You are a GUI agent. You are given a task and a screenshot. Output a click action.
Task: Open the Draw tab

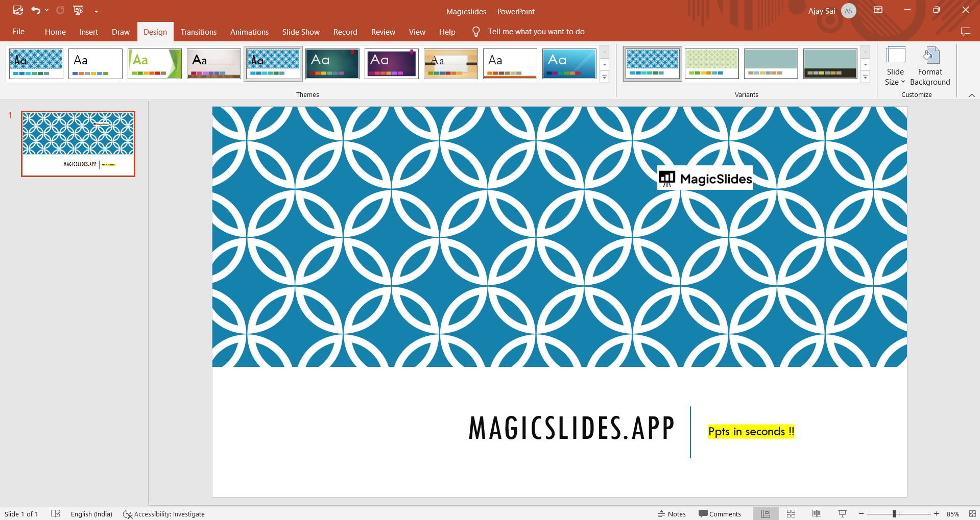coord(121,32)
